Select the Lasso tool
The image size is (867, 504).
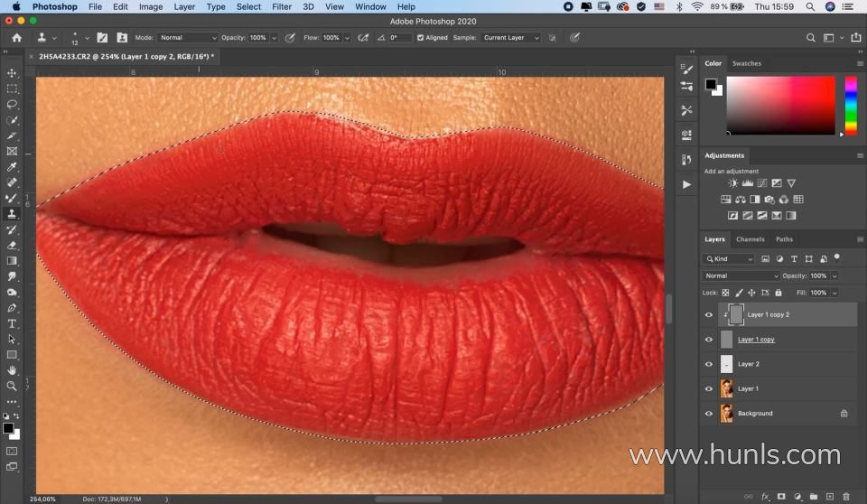pos(12,104)
